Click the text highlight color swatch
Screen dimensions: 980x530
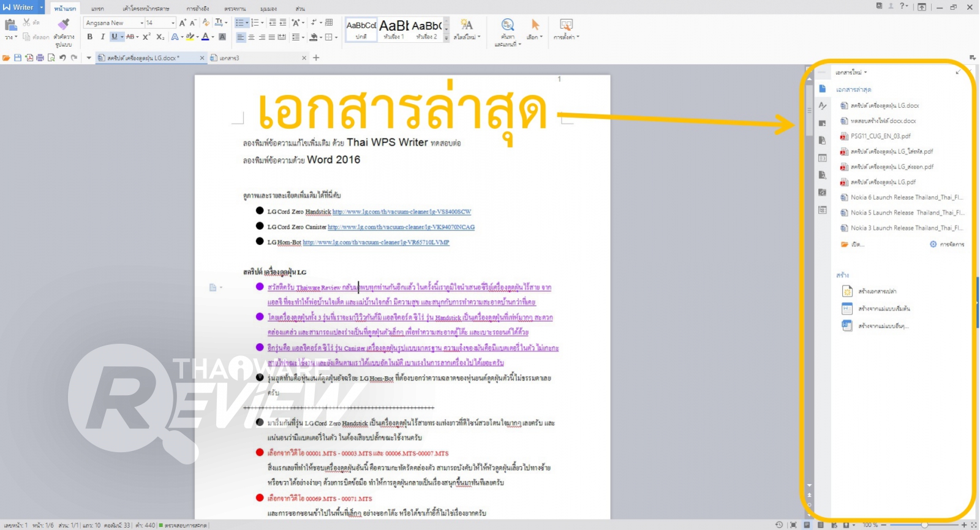(x=190, y=37)
